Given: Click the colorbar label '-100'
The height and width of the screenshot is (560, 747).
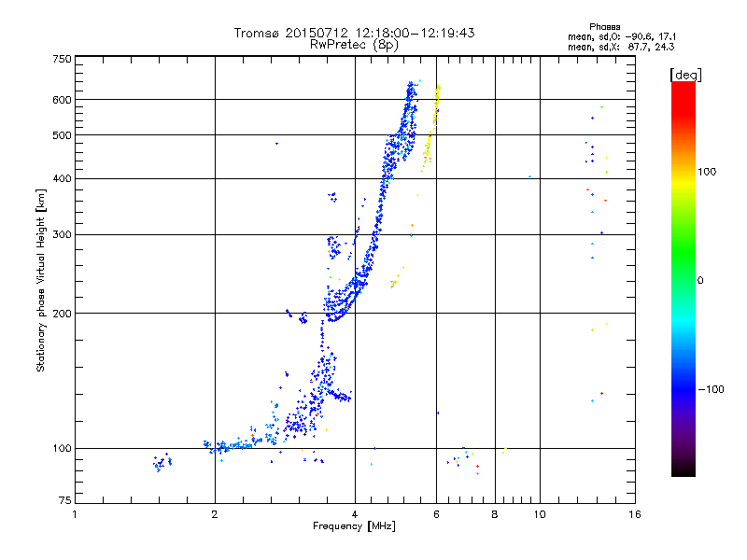Looking at the screenshot, I should pyautogui.click(x=712, y=389).
